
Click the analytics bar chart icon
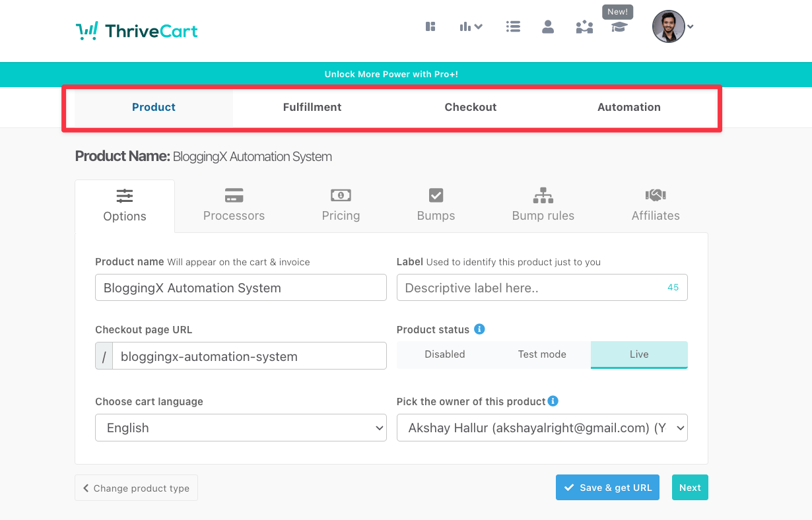(x=467, y=26)
